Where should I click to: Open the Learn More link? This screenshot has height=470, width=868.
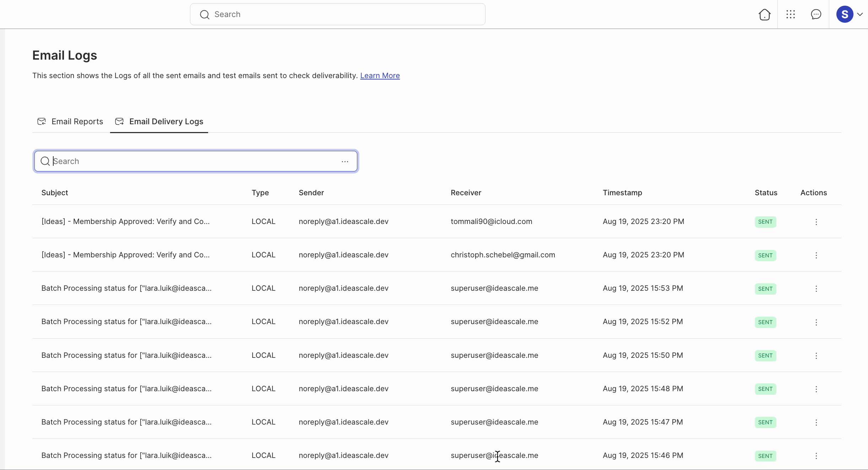tap(380, 76)
